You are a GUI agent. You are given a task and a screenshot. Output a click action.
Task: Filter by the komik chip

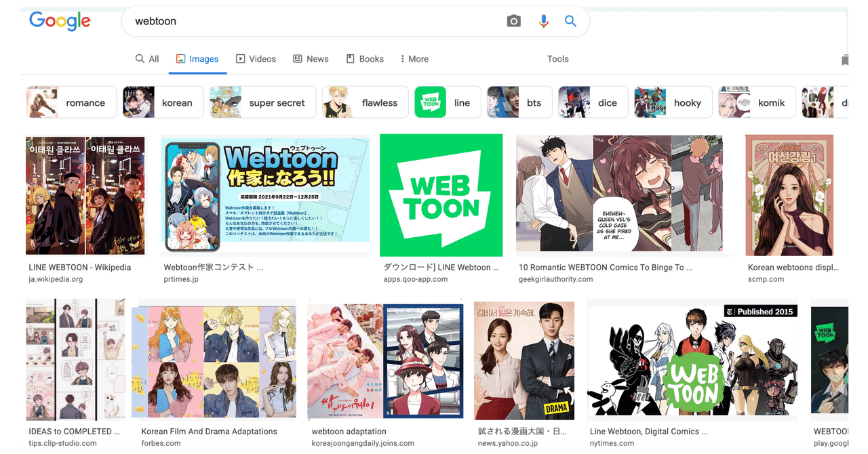click(x=756, y=102)
